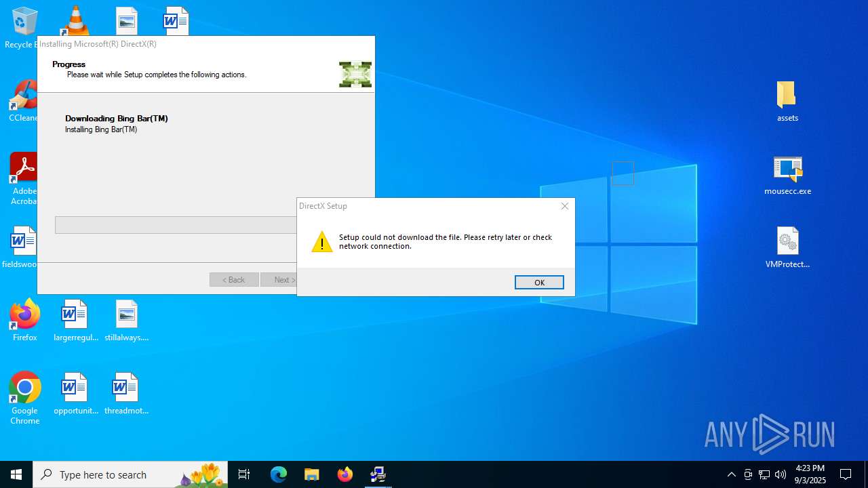This screenshot has width=868, height=488.
Task: Click the installer progress bar
Action: pyautogui.click(x=176, y=225)
